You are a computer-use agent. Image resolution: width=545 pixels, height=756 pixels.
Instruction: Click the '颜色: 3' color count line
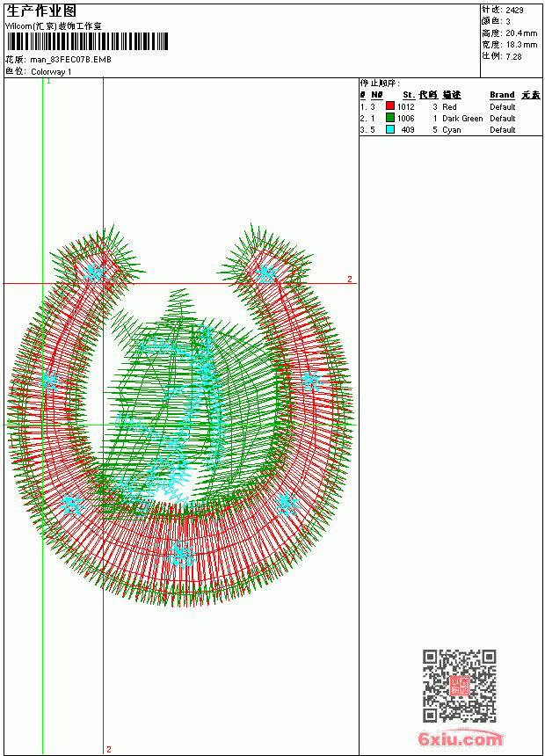click(x=497, y=21)
